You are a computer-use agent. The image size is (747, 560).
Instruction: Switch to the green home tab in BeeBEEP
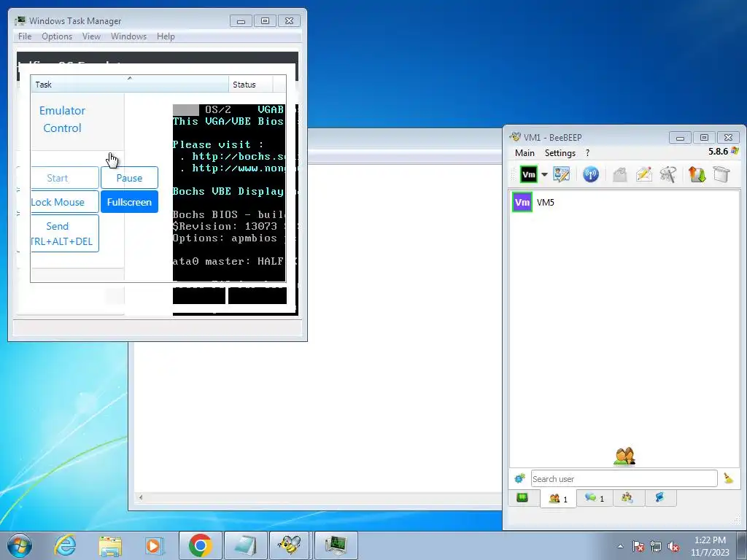coord(522,498)
